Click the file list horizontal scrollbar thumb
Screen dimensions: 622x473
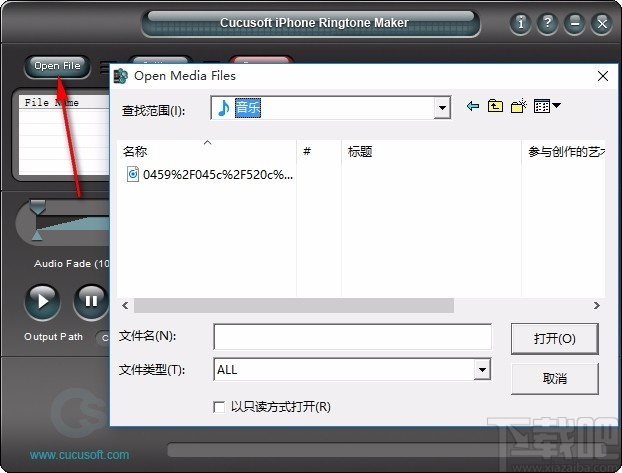294,306
